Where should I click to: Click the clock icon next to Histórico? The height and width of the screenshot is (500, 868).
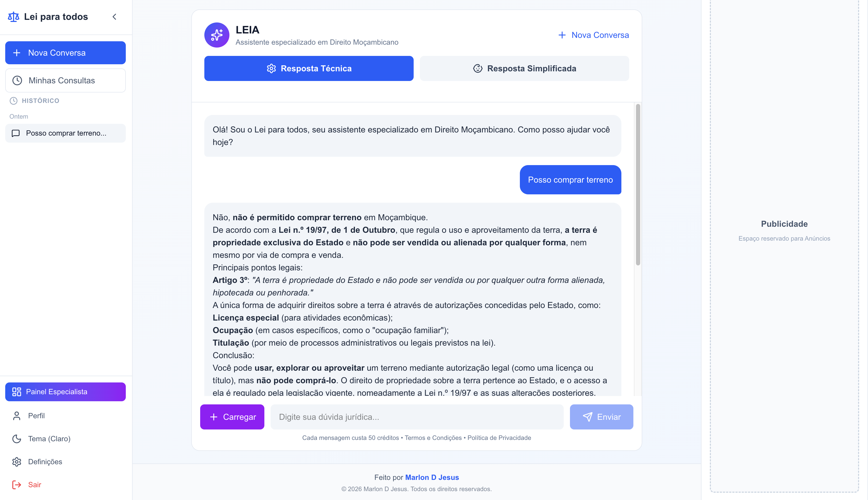[14, 101]
